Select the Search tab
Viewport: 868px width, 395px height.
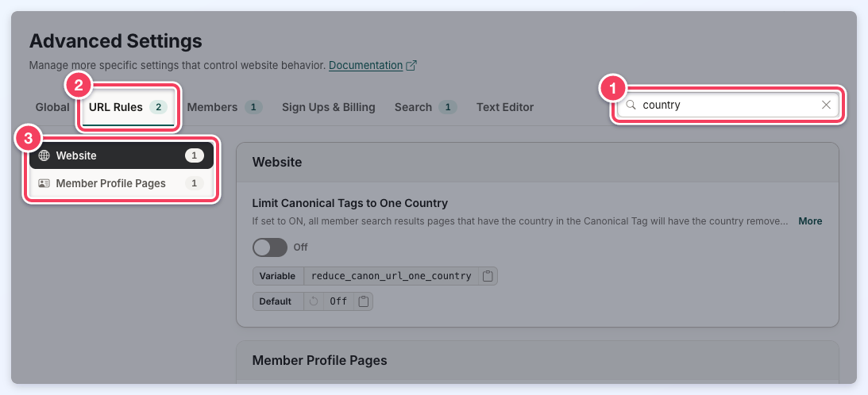click(426, 107)
